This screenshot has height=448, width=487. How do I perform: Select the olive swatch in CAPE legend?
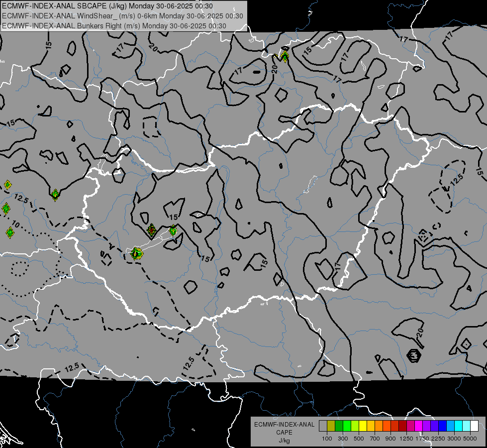coord(331,426)
